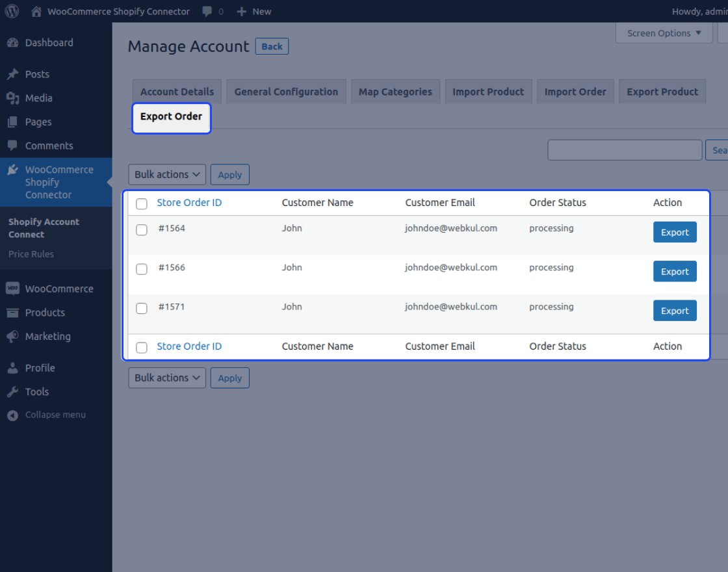This screenshot has width=728, height=572.
Task: Click the Collapse menu arrow icon
Action: click(13, 415)
